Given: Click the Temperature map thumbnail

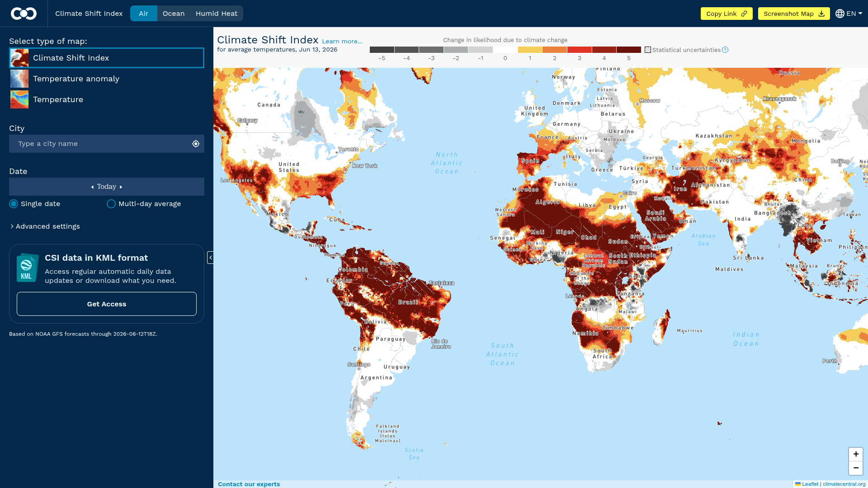Looking at the screenshot, I should coord(19,99).
